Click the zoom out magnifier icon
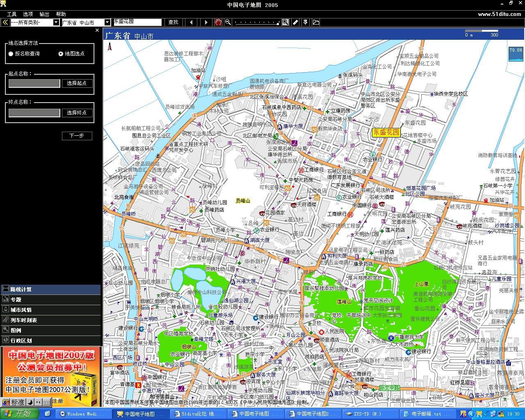 pos(228,22)
